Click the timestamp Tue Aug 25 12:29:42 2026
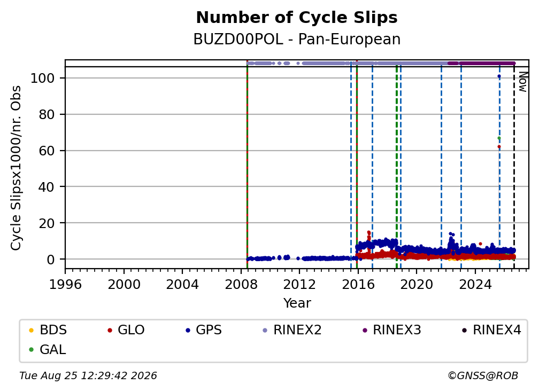539x392 pixels. coord(88,376)
